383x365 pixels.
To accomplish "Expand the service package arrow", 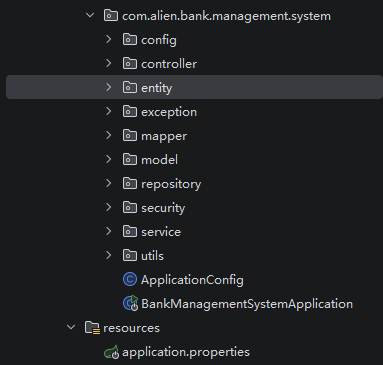I will (109, 231).
